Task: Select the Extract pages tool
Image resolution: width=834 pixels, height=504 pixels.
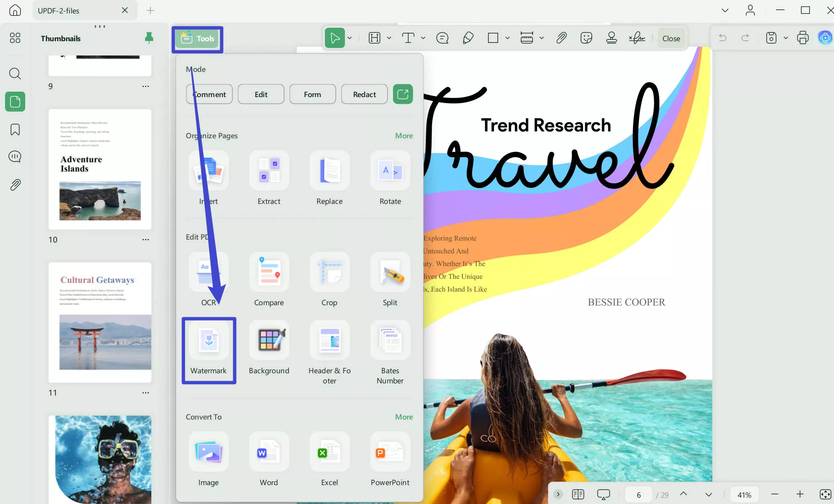Action: coord(269,178)
